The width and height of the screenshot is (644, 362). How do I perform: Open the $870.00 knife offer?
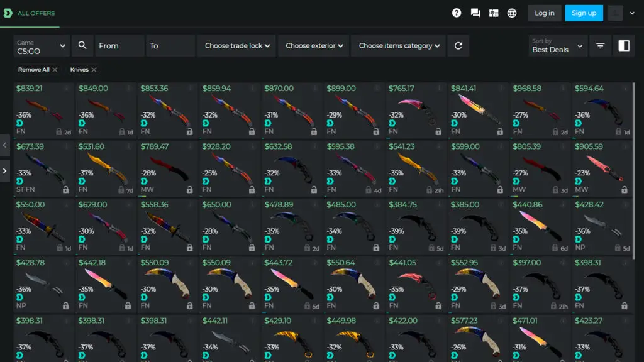[x=292, y=110]
